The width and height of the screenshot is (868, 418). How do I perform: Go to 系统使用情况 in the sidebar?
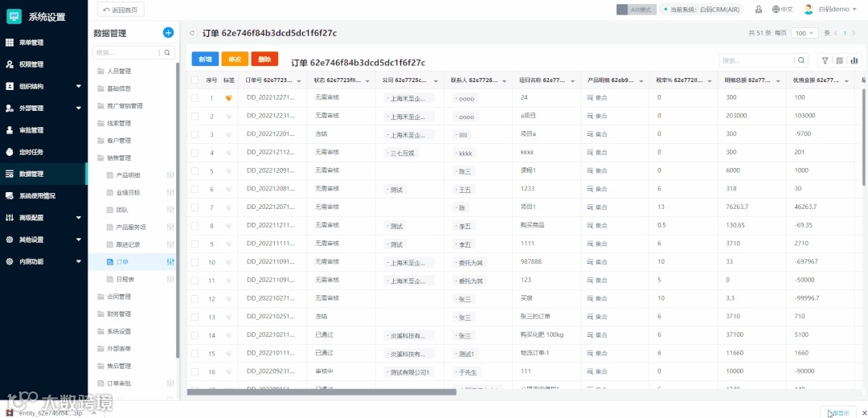pos(43,196)
